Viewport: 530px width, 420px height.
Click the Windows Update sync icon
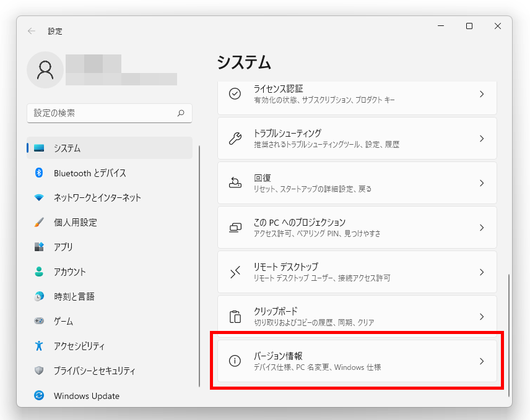[39, 395]
